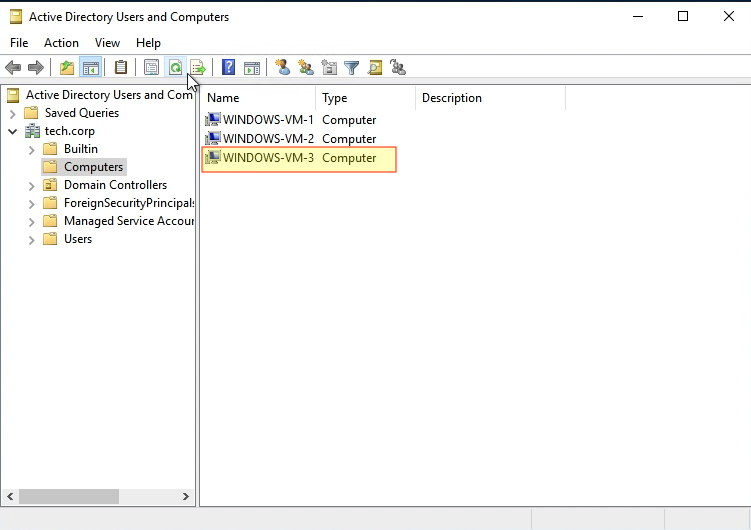Viewport: 751px width, 530px height.
Task: Collapse the tech.corp domain node
Action: click(x=12, y=131)
